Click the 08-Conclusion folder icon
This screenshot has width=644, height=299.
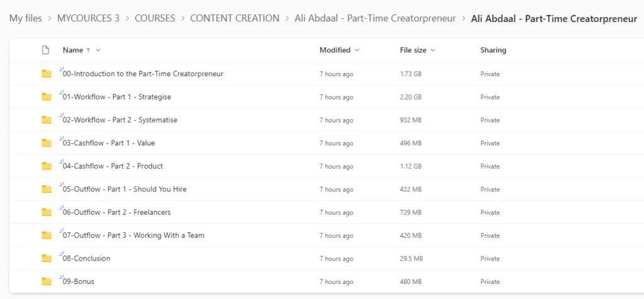(x=47, y=258)
